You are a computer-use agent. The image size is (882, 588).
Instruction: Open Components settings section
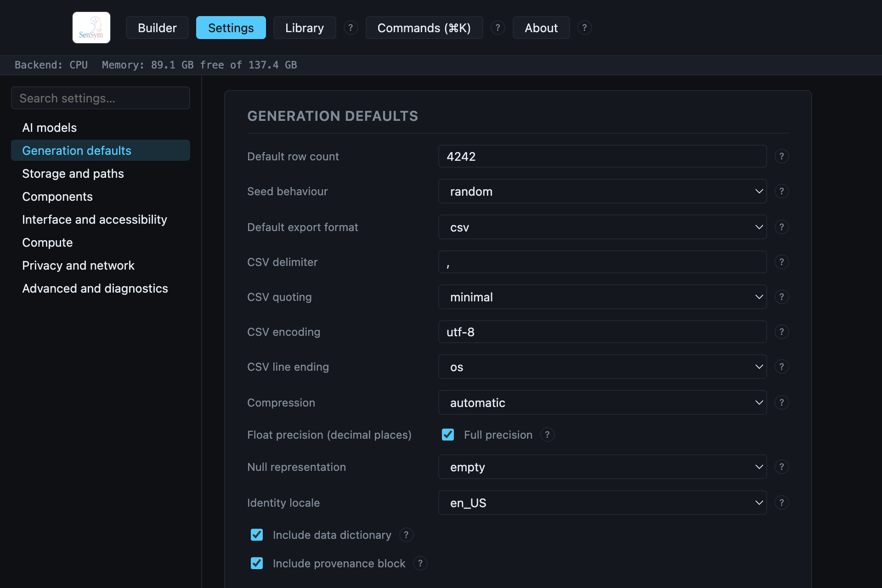[x=101, y=196]
